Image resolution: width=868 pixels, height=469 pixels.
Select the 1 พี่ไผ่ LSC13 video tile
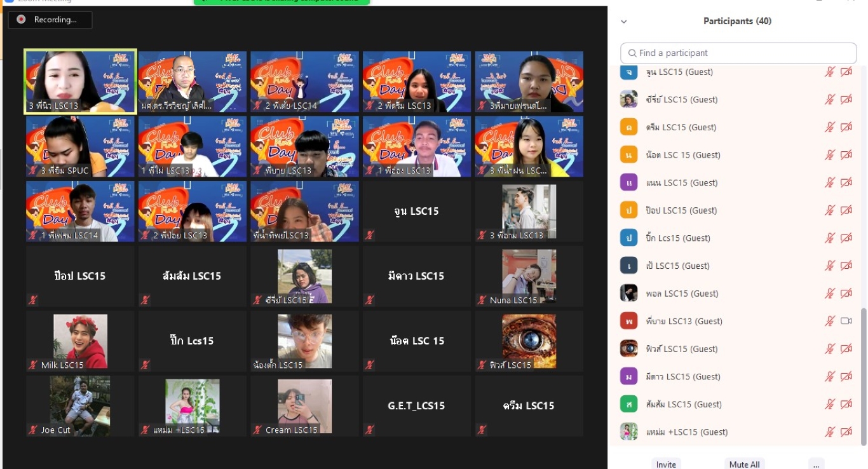click(x=193, y=147)
